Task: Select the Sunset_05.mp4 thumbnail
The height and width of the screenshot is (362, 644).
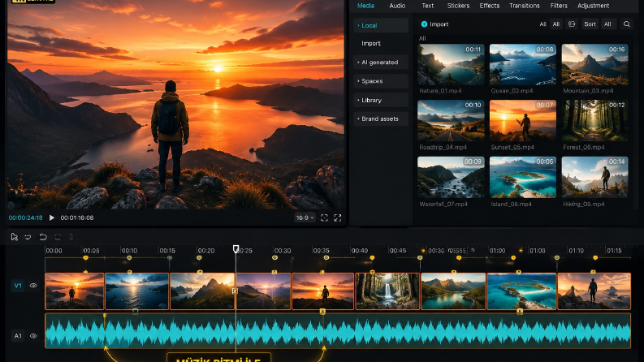Action: [523, 121]
